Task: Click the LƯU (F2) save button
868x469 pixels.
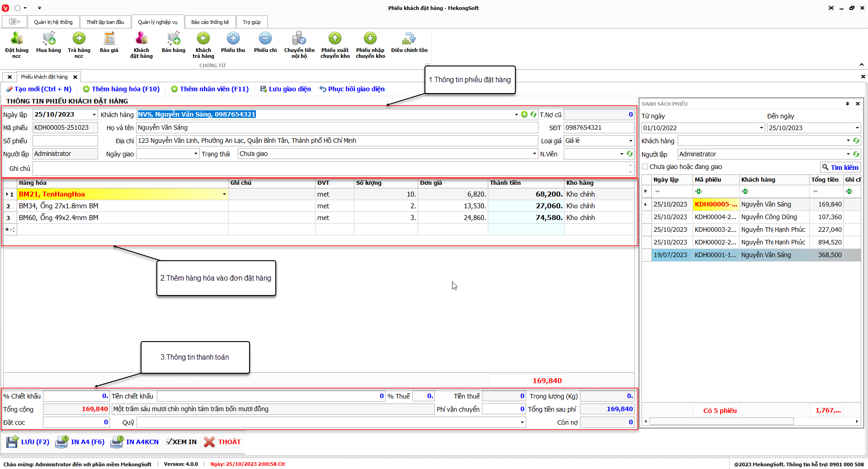Action: click(28, 442)
